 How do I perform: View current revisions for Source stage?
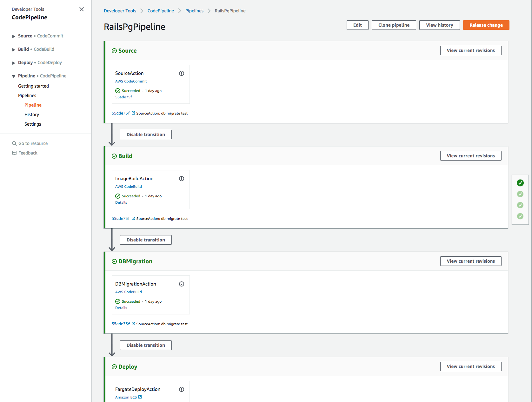(x=471, y=50)
